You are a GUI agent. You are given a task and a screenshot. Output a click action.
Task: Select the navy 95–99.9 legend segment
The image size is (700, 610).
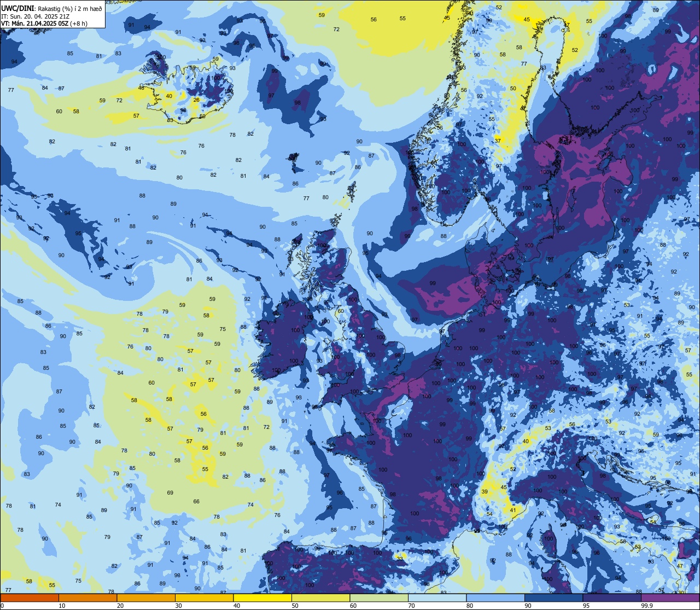[x=612, y=597]
